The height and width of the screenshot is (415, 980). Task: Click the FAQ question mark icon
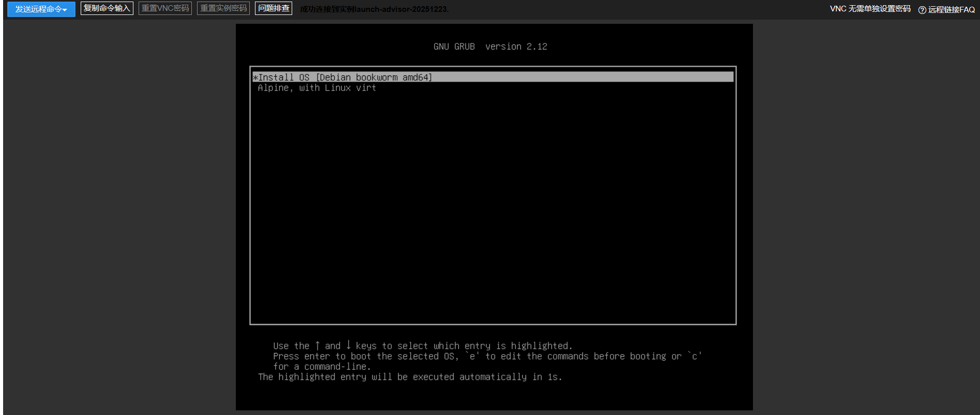coord(922,10)
